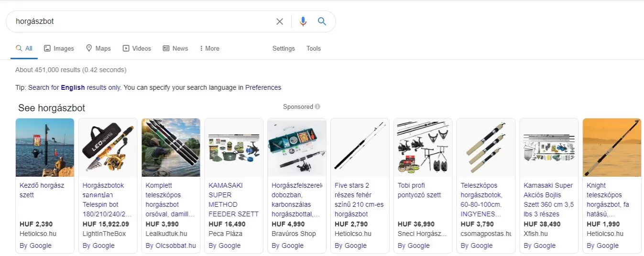Click By Google under Xfish.hu

(x=539, y=245)
